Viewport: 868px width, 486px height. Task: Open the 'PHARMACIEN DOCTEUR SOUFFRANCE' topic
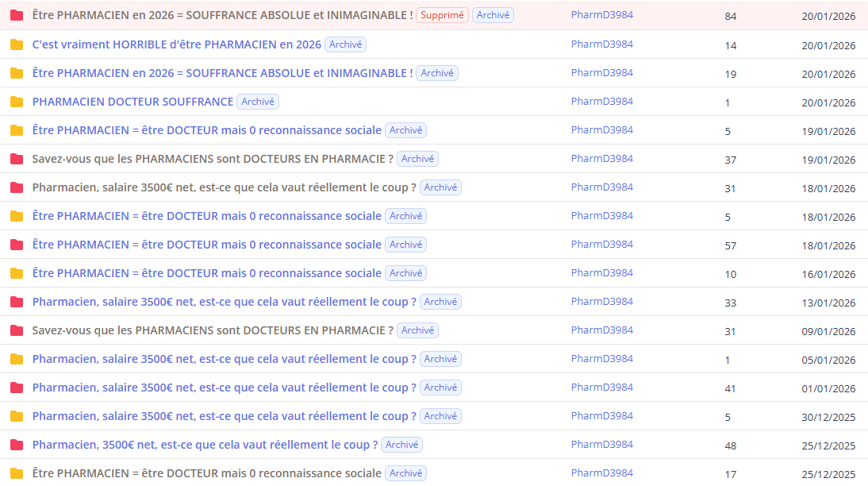tap(133, 102)
